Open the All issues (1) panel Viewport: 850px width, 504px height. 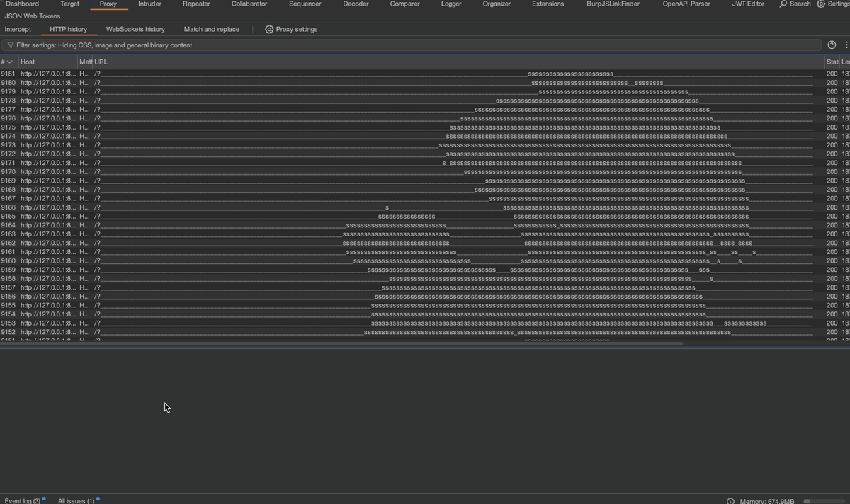(x=76, y=501)
